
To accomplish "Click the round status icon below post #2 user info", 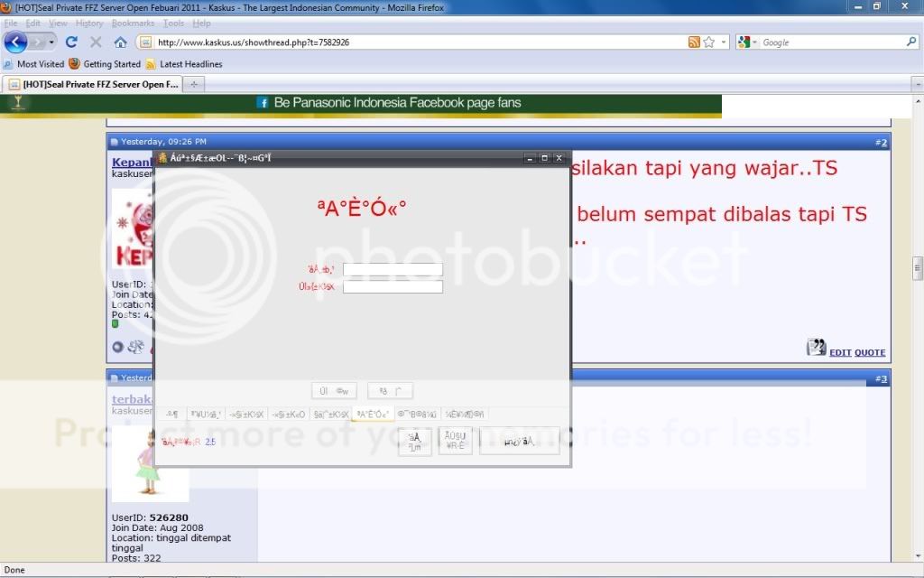I will click(x=118, y=347).
